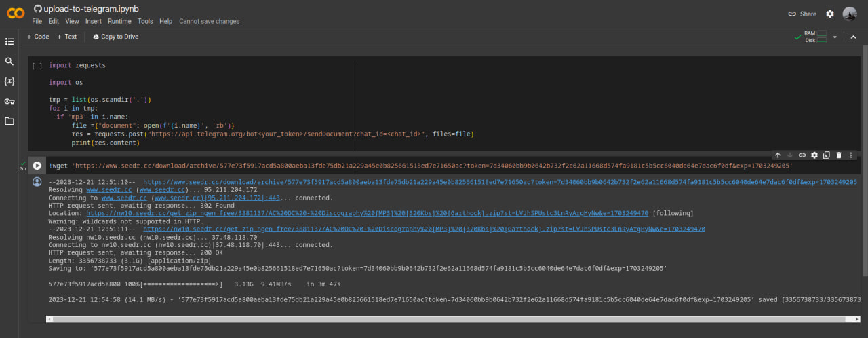Click Copy to Drive button
The width and height of the screenshot is (868, 338).
tap(115, 37)
